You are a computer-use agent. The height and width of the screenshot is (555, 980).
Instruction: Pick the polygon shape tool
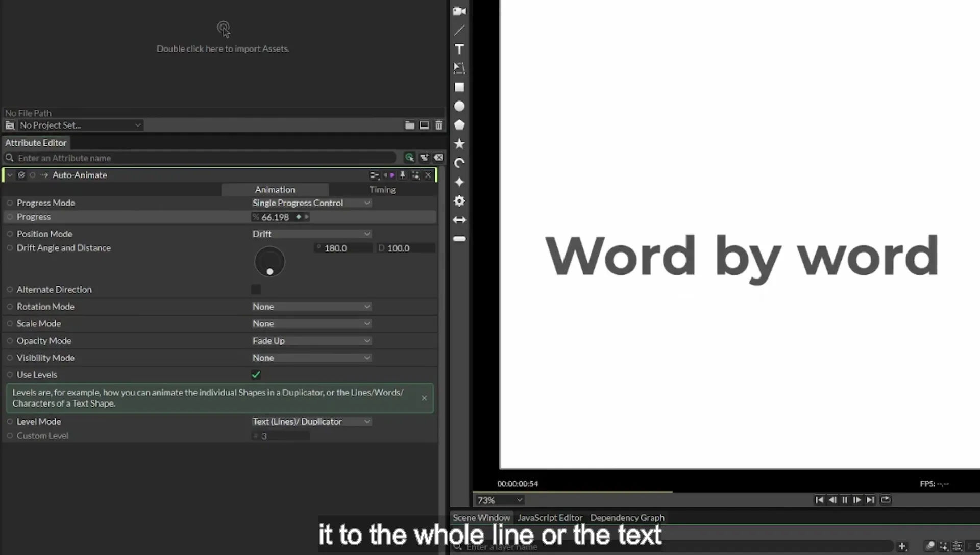coord(459,125)
